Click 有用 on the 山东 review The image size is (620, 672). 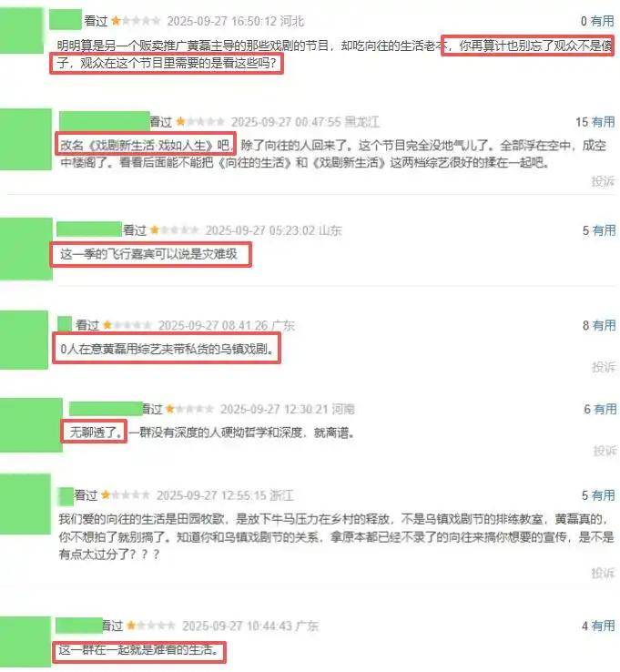pyautogui.click(x=605, y=230)
